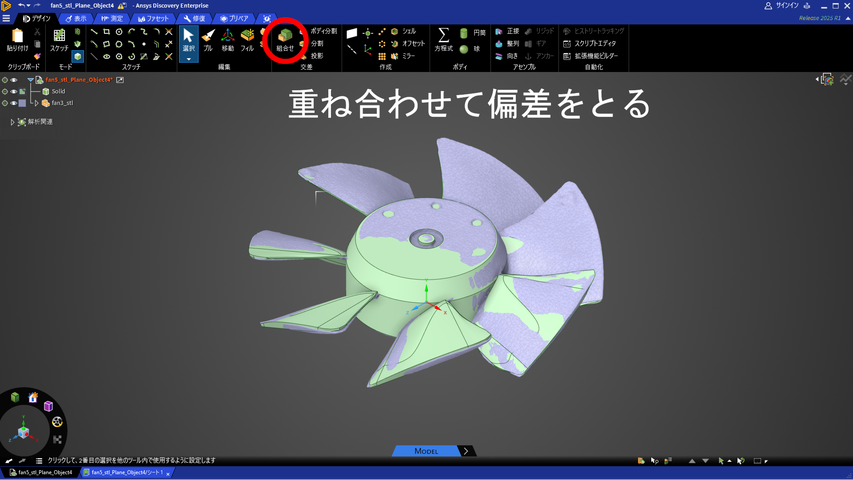Select the オフセット (Offset) tool
The width and height of the screenshot is (853, 480).
click(407, 44)
